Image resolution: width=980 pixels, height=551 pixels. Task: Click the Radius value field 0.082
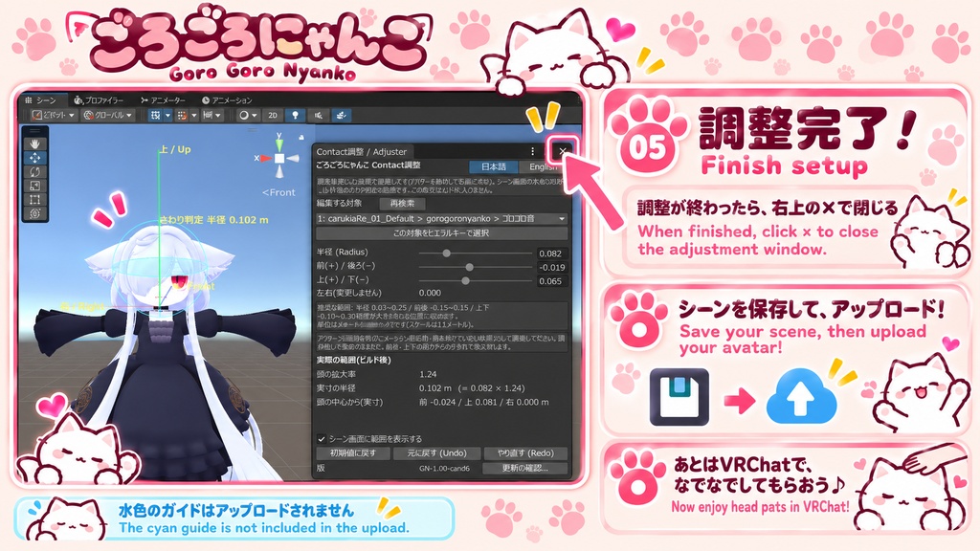coord(552,253)
